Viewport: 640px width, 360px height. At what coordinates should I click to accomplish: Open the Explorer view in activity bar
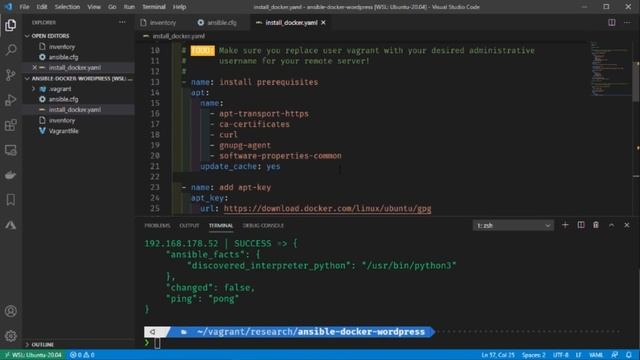coord(11,25)
